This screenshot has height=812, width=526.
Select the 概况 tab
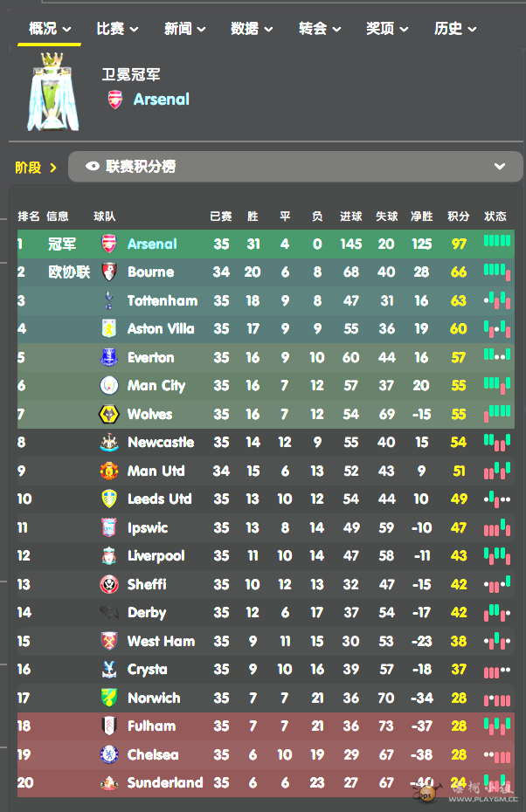[x=50, y=29]
